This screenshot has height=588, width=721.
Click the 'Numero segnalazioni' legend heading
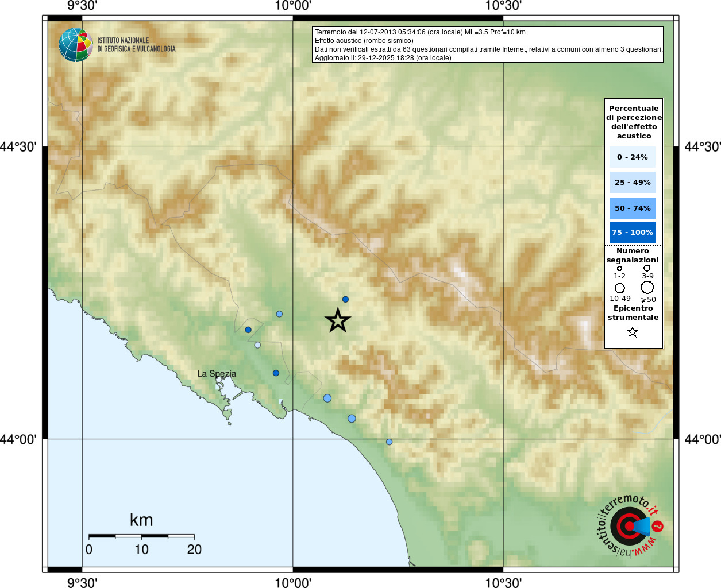[x=633, y=255]
